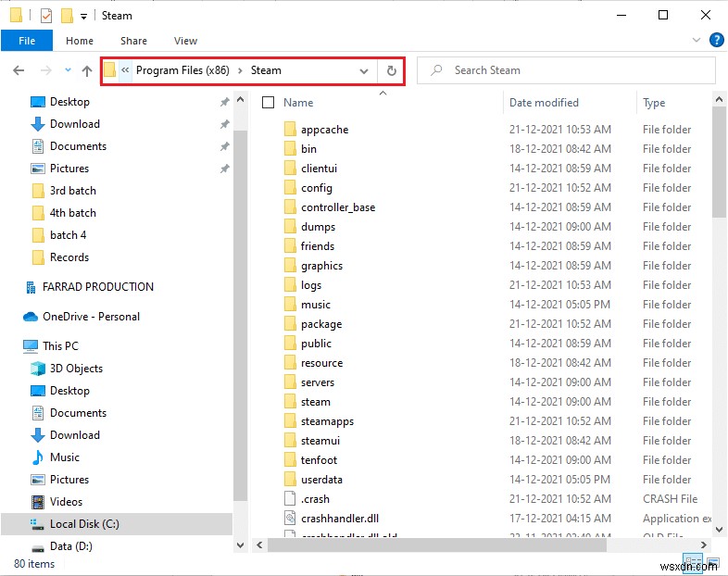Open the File menu

tap(27, 41)
